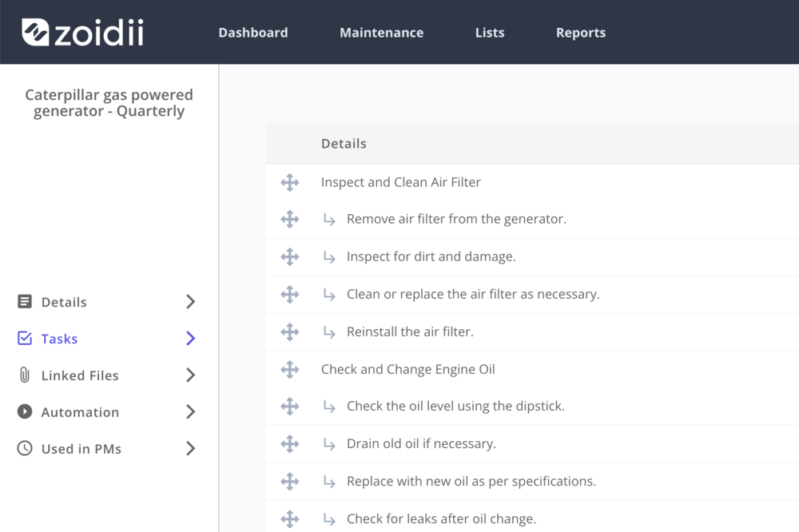The image size is (799, 532).
Task: Select 'Remove air filter from the generator.' text
Action: [x=456, y=219]
